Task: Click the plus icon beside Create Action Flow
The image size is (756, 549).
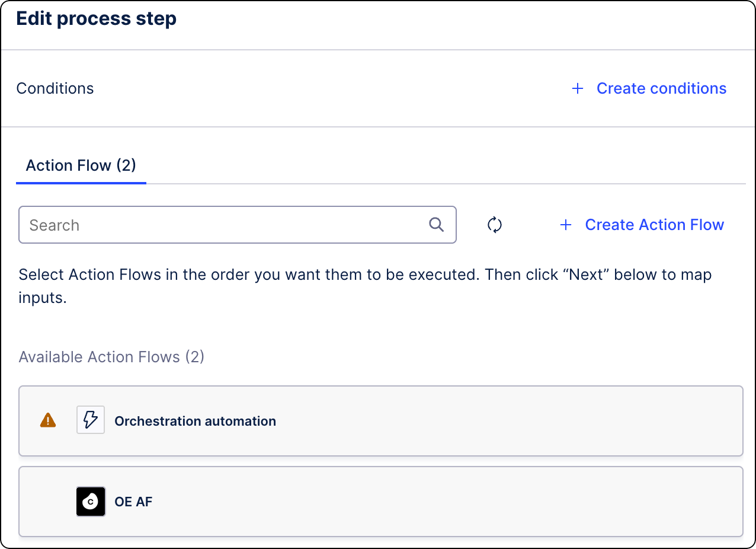Action: coord(566,225)
